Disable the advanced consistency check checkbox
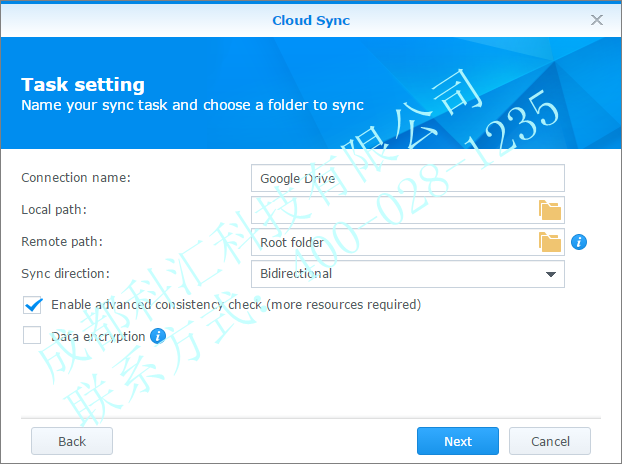622x464 pixels. (x=32, y=305)
